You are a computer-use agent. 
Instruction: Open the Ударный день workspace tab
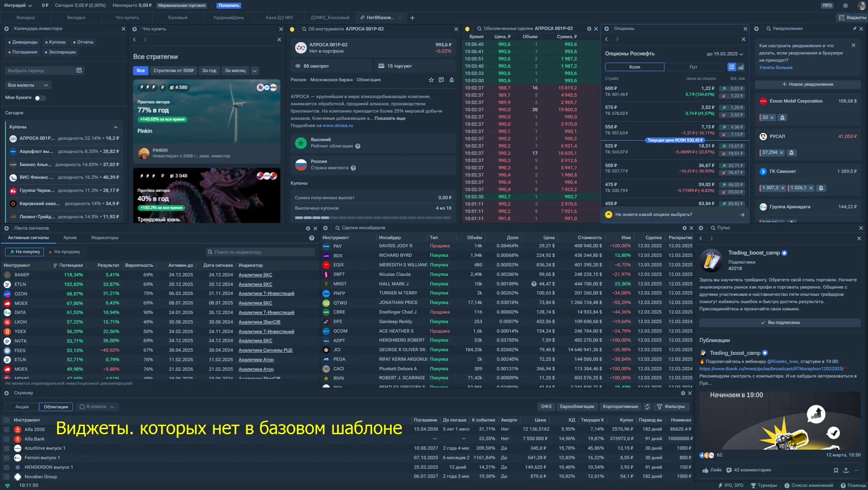(229, 18)
